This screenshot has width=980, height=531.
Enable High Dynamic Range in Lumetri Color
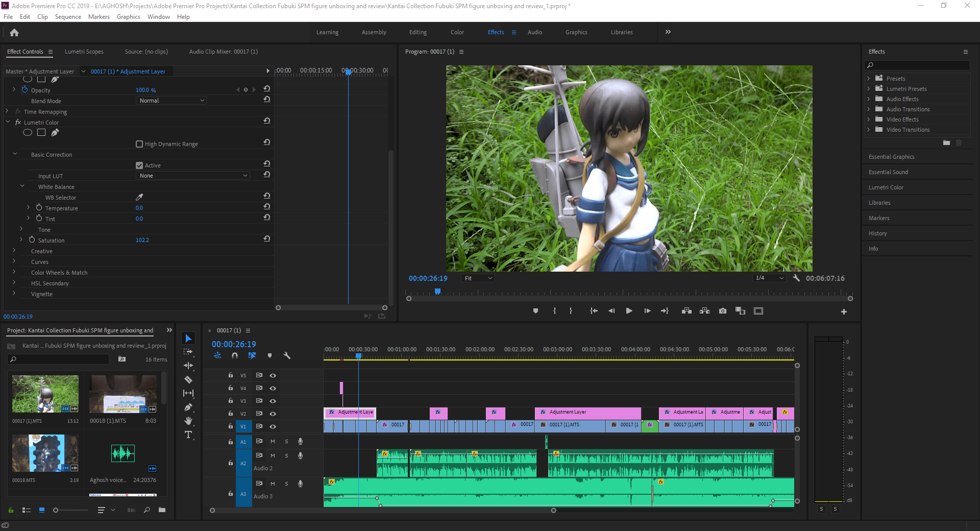point(139,143)
